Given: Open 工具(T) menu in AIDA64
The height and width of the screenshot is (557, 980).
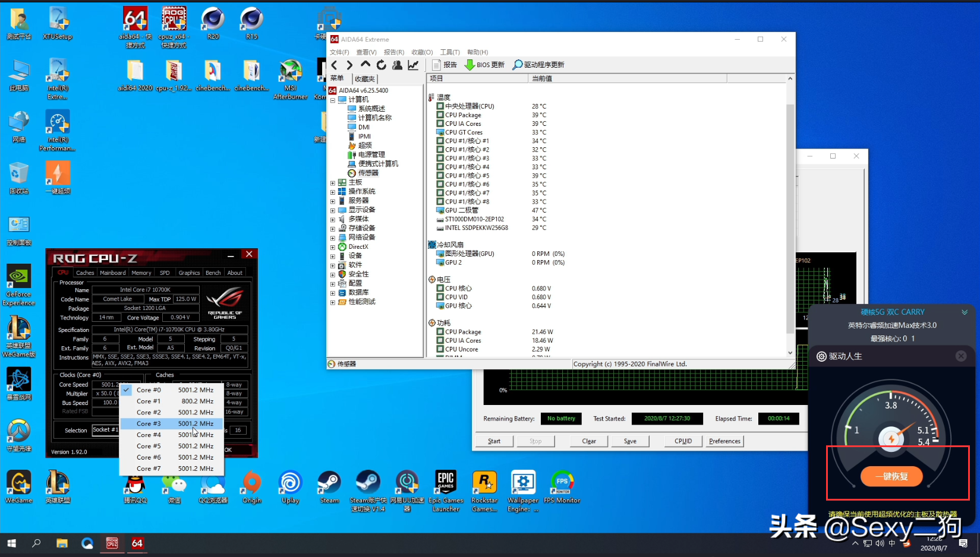Looking at the screenshot, I should [450, 52].
